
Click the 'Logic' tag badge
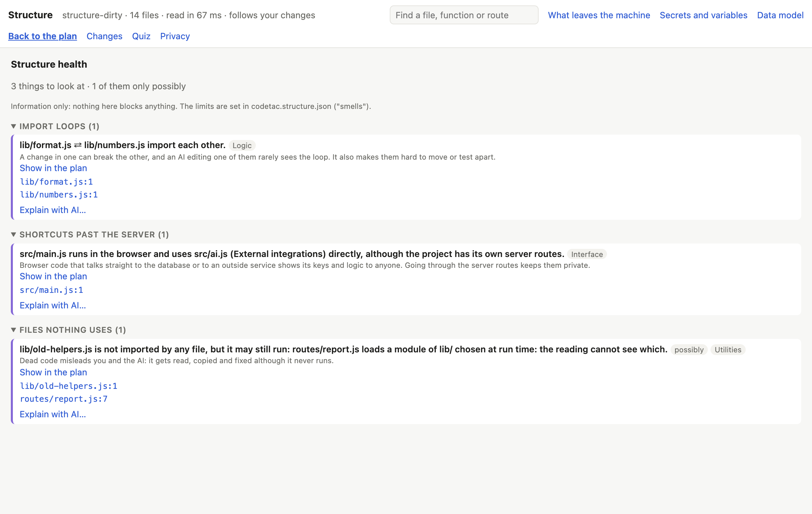click(242, 145)
